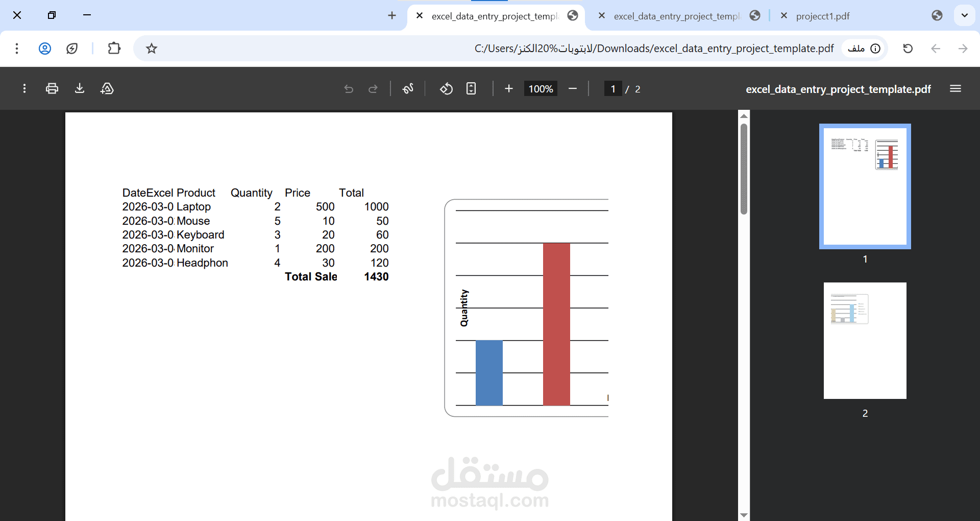This screenshot has height=521, width=980.
Task: Click the 'Monitor' product cell
Action: pyautogui.click(x=195, y=249)
